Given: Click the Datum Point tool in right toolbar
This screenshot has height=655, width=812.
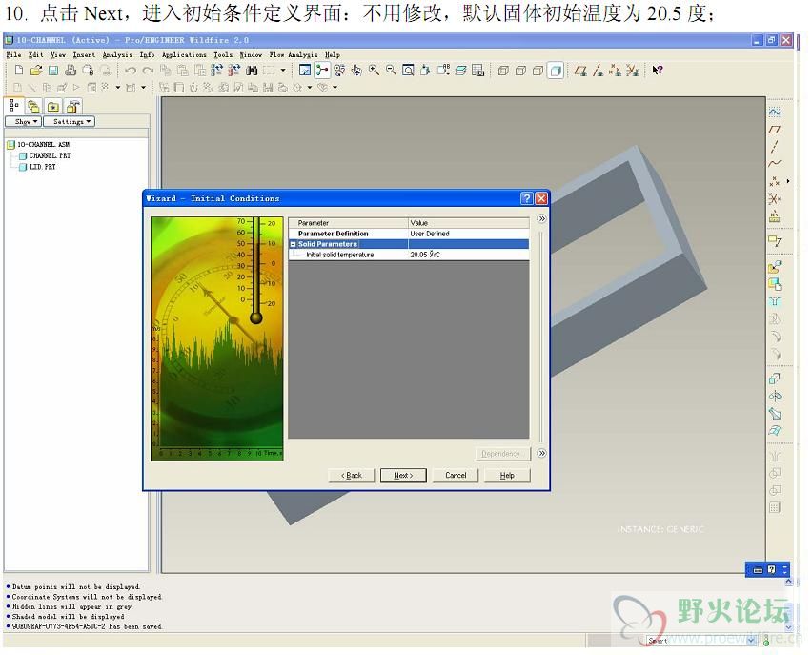Looking at the screenshot, I should coord(774,181).
